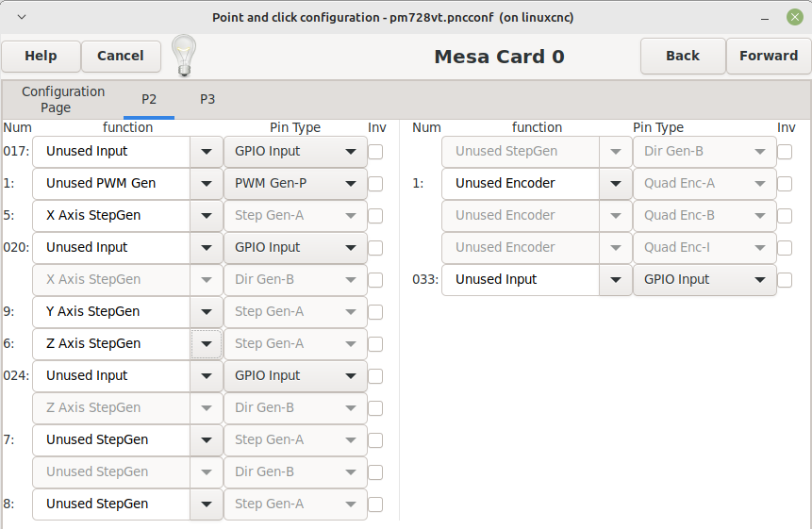Toggle the Inv checkbox for pin 017
The width and height of the screenshot is (812, 529).
click(375, 152)
